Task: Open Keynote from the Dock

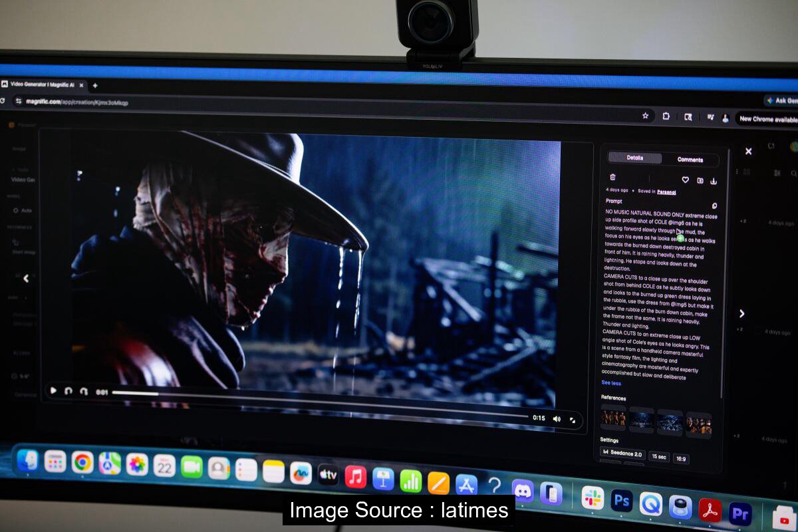Action: coord(383,479)
